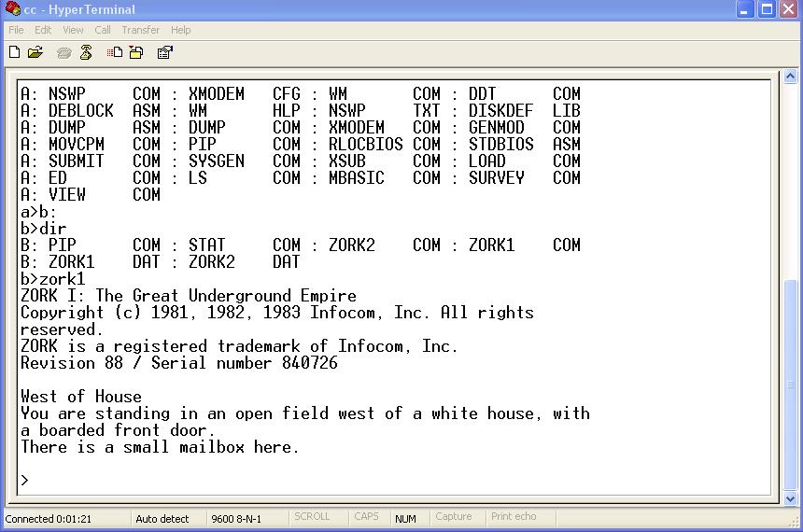Click the SCROLL status indicator
The width and height of the screenshot is (803, 532).
click(312, 517)
